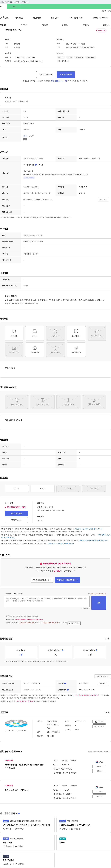Switch to the 근무조건 section tab
Image resolution: width=111 pixels, height=868 pixels.
[24, 25]
